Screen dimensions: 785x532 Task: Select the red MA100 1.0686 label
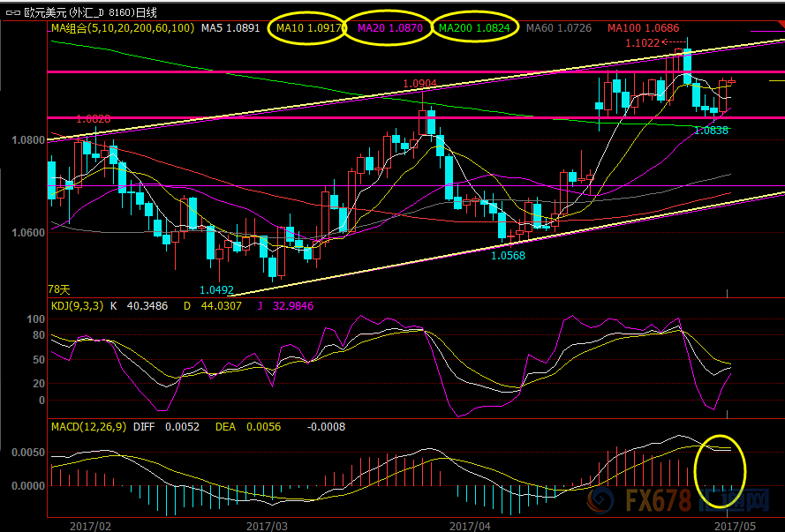pos(642,28)
